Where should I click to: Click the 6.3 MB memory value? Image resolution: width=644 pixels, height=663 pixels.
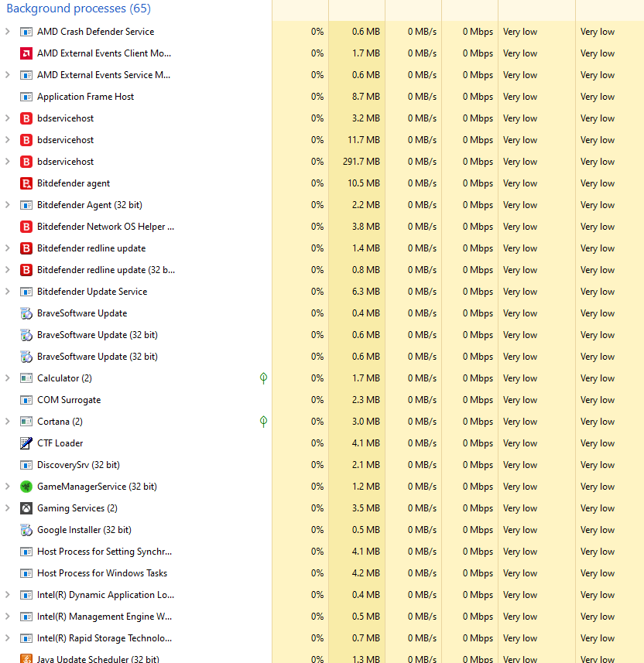pos(366,292)
